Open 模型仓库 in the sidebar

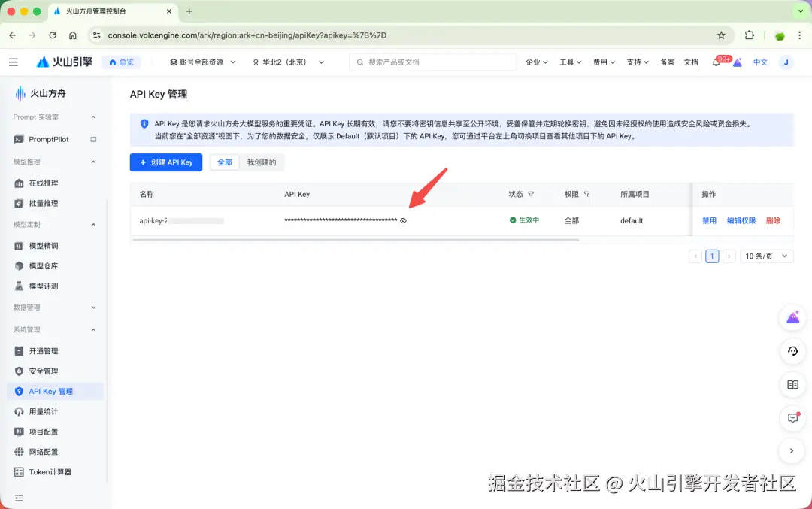[x=44, y=266]
